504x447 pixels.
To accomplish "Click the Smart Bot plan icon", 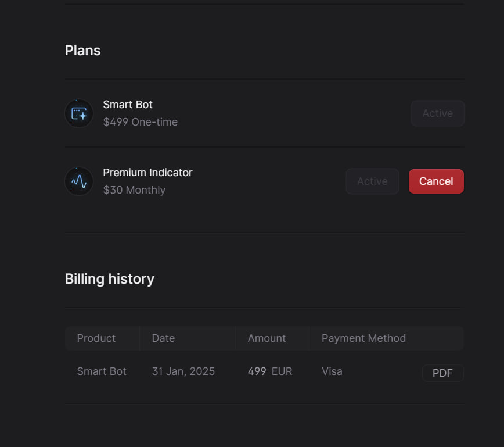I will coord(79,113).
